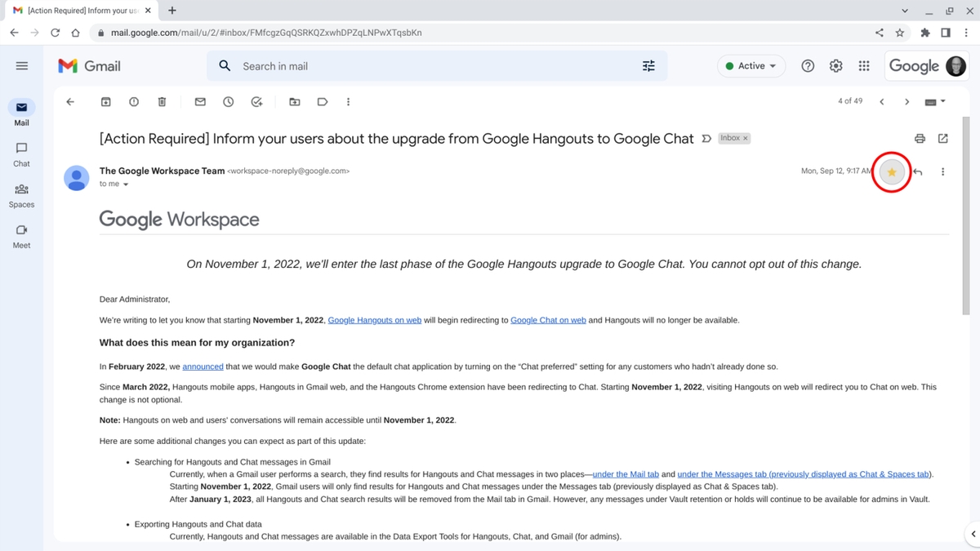Open the Active status dropdown
Viewport: 980px width, 551px height.
coord(751,65)
